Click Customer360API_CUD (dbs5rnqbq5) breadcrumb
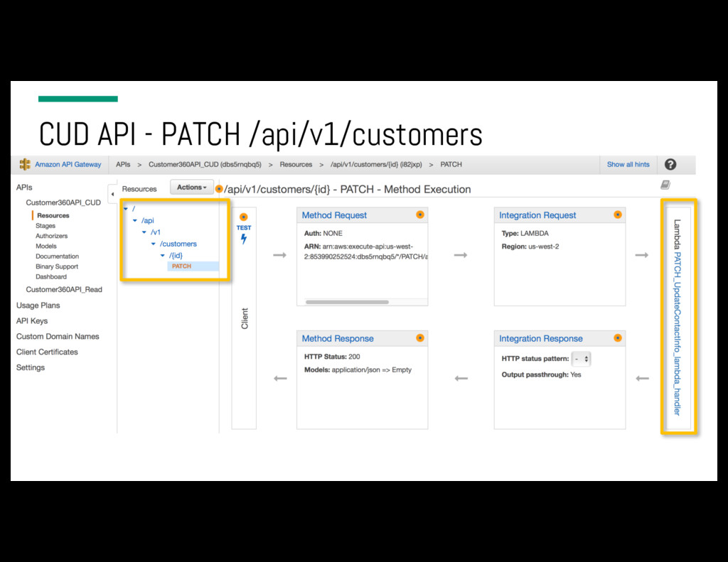Image resolution: width=728 pixels, height=562 pixels. 205,164
